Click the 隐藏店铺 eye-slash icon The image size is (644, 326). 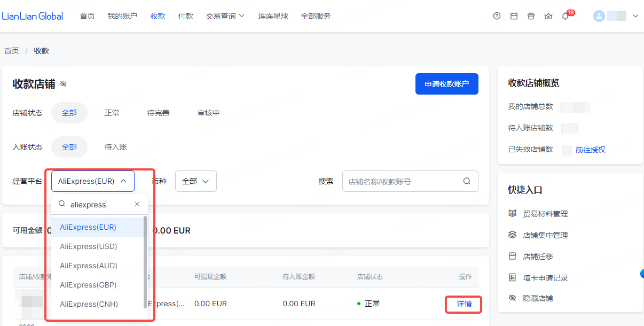(513, 298)
